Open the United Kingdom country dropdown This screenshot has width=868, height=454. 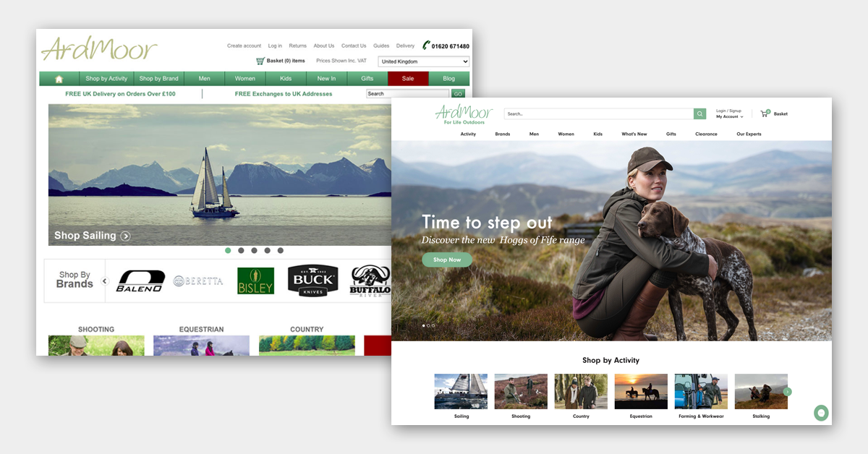point(423,61)
